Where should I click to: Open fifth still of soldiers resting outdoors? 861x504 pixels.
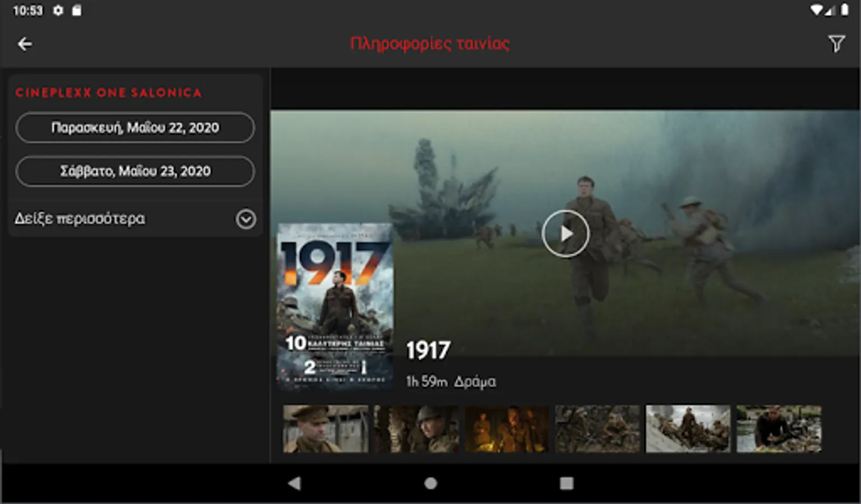click(688, 429)
